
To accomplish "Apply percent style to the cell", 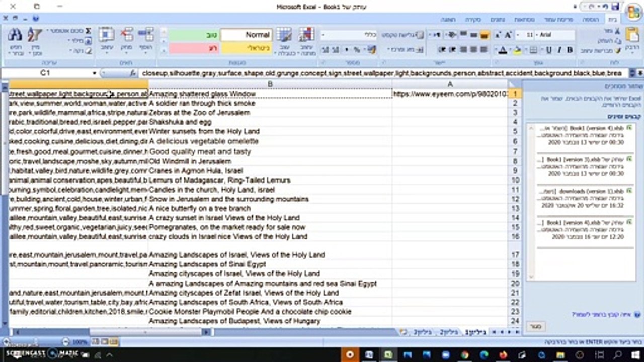I will 357,50.
